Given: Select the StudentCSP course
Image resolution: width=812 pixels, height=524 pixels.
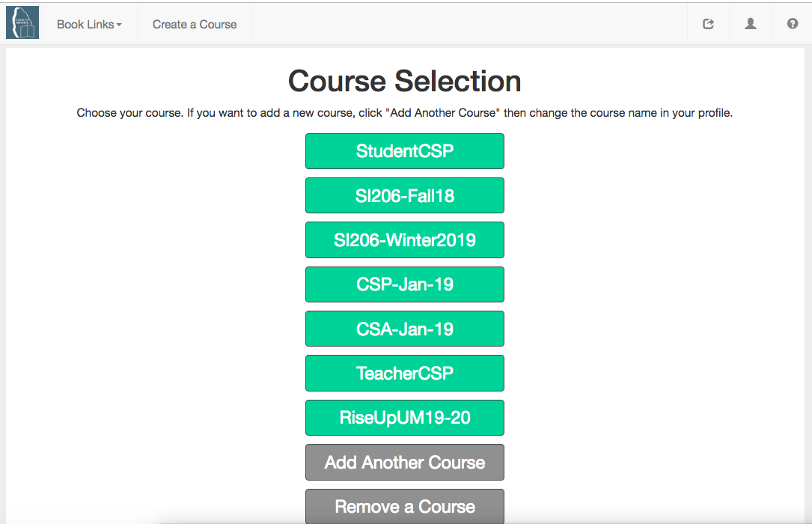Looking at the screenshot, I should click(x=404, y=151).
